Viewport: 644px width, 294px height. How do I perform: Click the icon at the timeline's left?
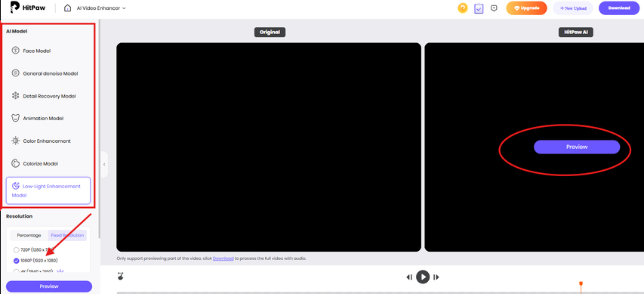(120, 276)
